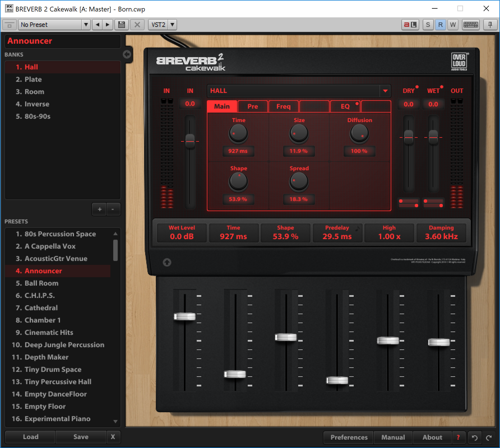Click the Preferences button

349,437
